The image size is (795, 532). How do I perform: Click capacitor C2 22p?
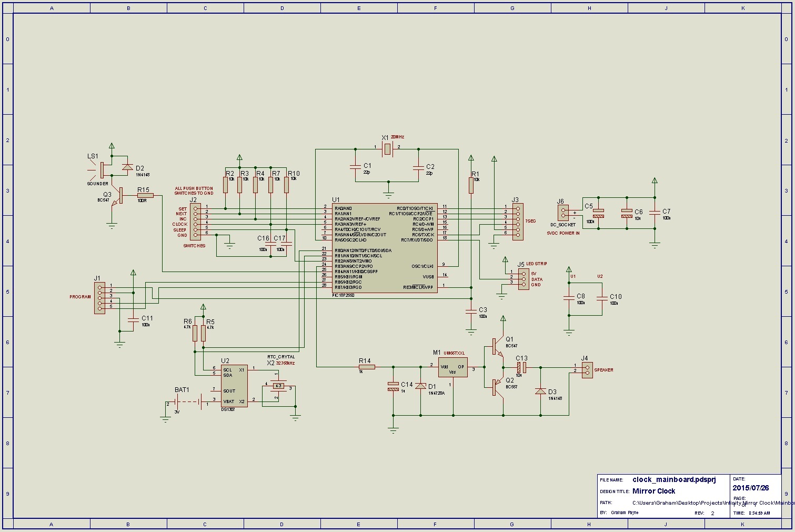tap(418, 167)
